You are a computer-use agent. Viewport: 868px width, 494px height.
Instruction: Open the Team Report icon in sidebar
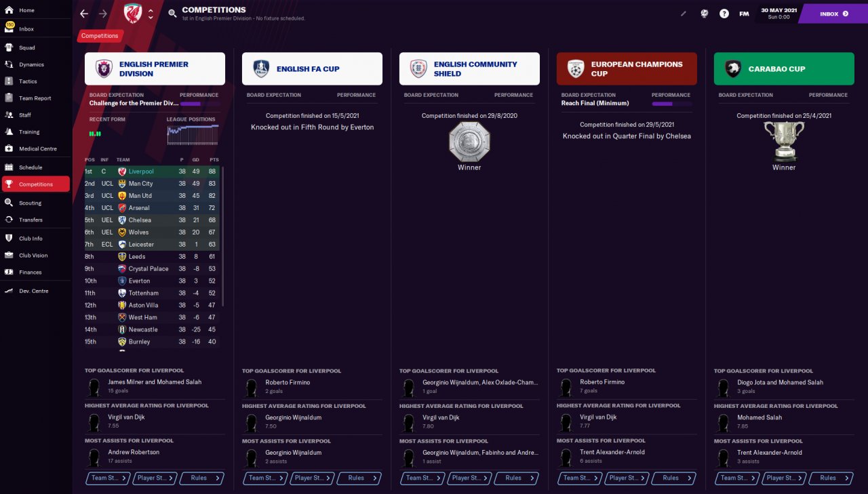9,98
